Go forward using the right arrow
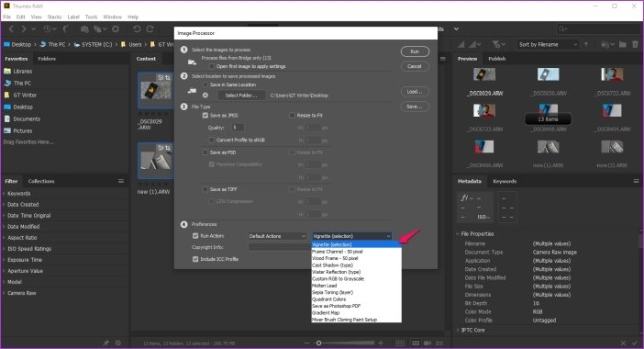The image size is (644, 349). (x=24, y=28)
